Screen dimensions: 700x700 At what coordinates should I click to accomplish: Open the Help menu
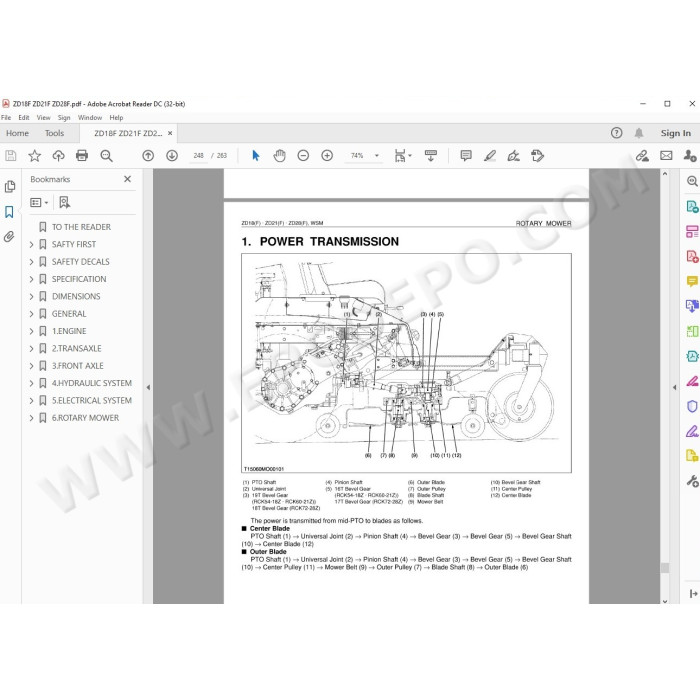click(x=116, y=117)
